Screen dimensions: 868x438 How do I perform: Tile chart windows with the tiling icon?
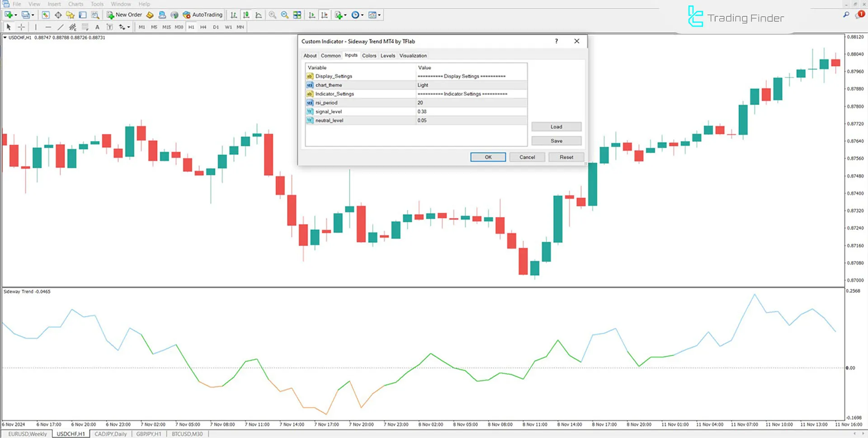click(297, 15)
